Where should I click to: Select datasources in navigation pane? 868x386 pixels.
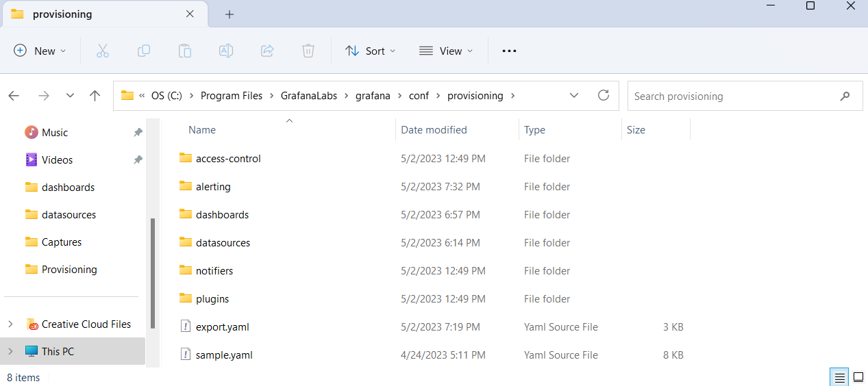[69, 214]
